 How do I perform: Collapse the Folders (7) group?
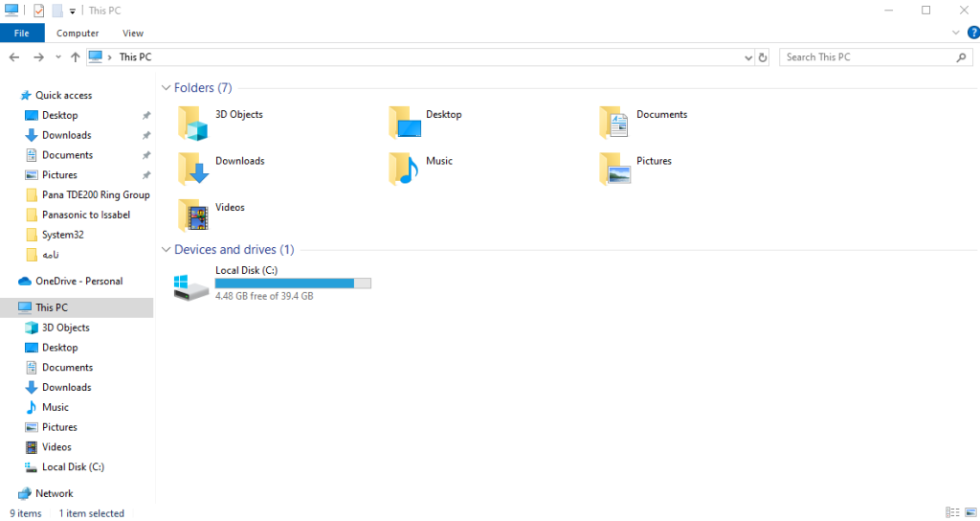(166, 87)
